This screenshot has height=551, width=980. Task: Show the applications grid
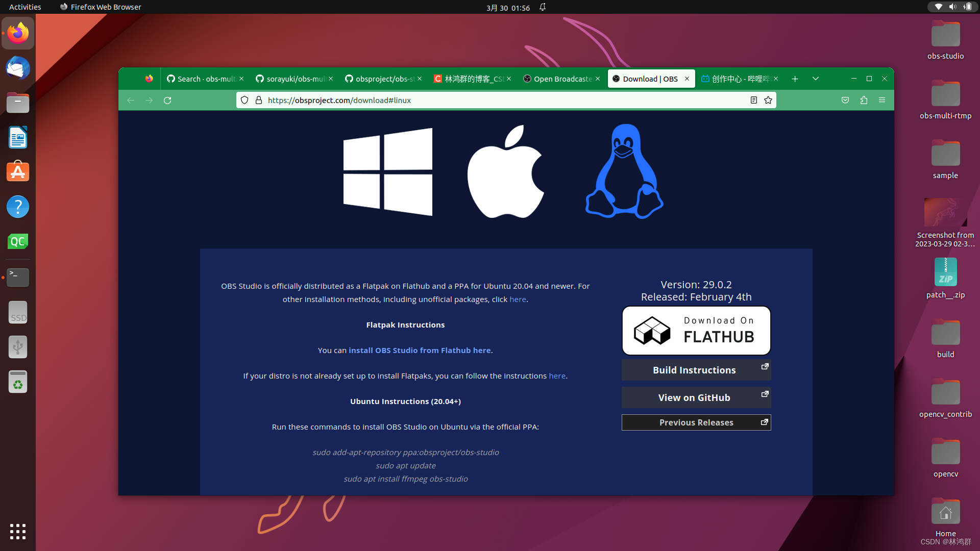point(18,531)
